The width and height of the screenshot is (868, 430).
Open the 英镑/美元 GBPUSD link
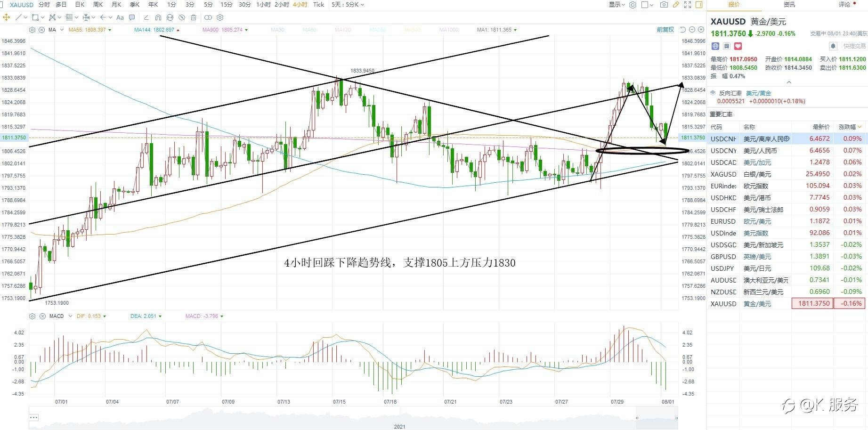[757, 257]
